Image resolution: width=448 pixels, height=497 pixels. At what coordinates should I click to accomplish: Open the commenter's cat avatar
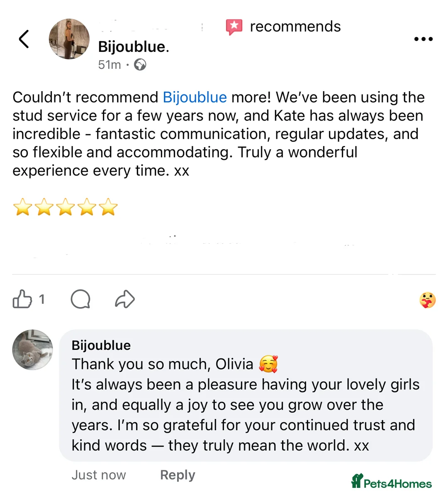33,350
